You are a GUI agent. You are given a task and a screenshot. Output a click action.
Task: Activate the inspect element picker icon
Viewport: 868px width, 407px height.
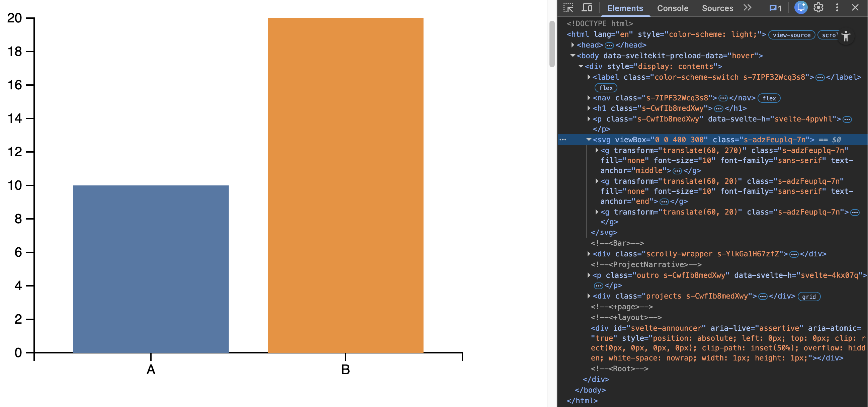(568, 8)
